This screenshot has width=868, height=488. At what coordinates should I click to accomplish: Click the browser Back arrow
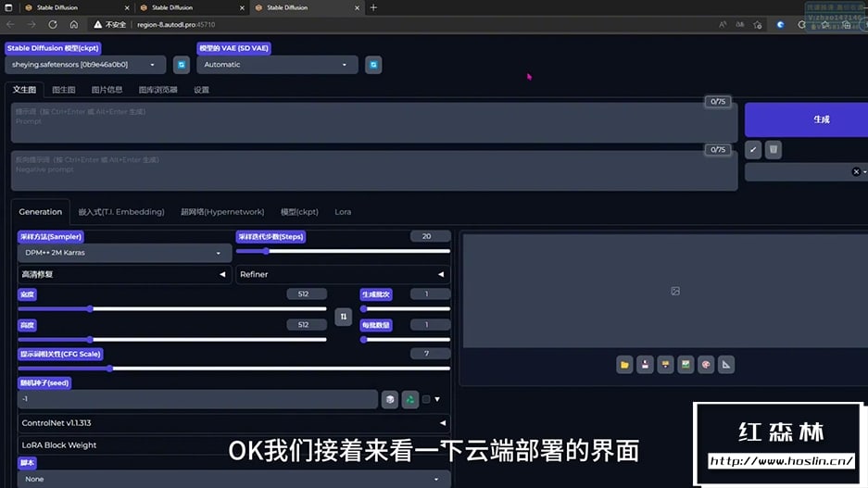tap(10, 24)
